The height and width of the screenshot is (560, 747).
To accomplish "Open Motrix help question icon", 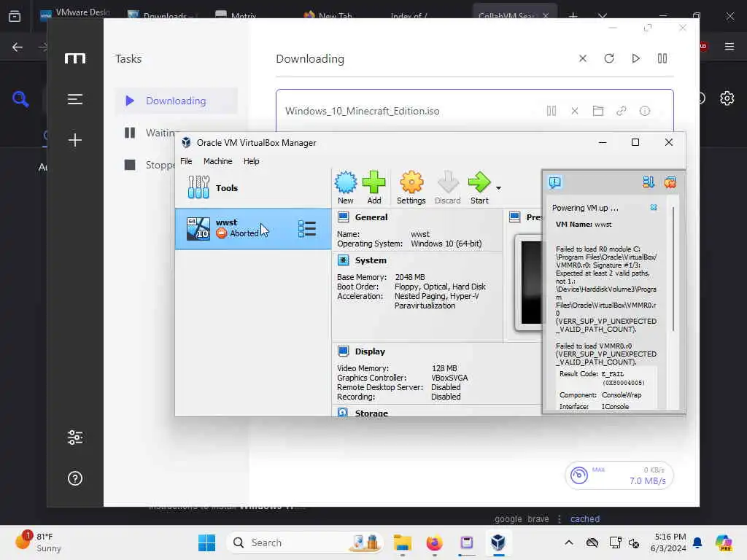I will pyautogui.click(x=75, y=478).
